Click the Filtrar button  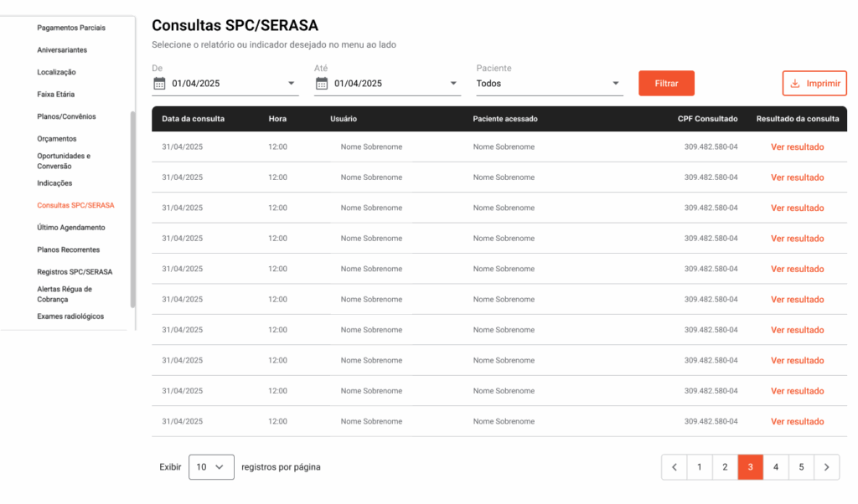coord(666,83)
